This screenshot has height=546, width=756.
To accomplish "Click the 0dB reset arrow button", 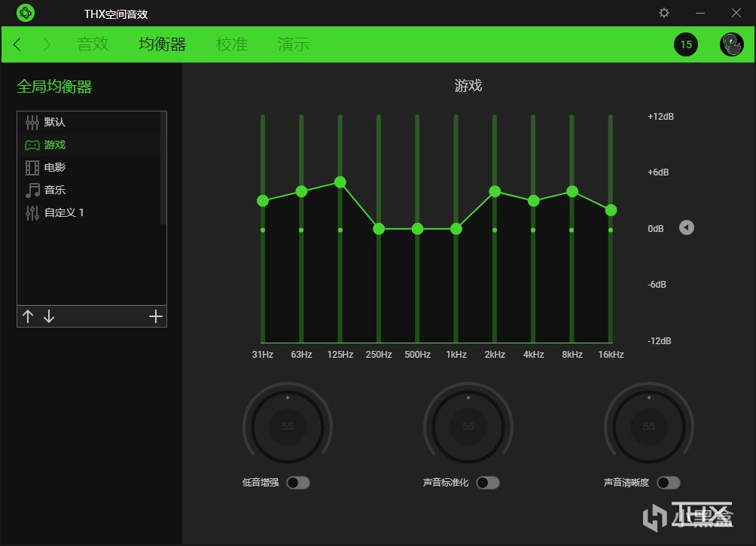I will click(687, 227).
